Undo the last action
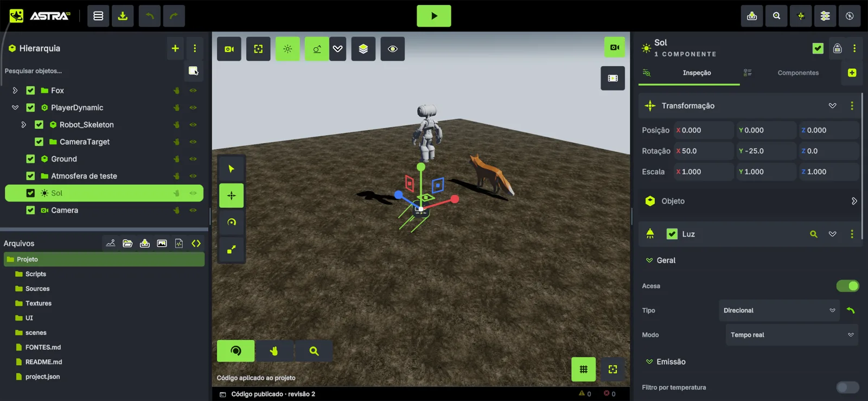This screenshot has height=401, width=868. [x=149, y=16]
